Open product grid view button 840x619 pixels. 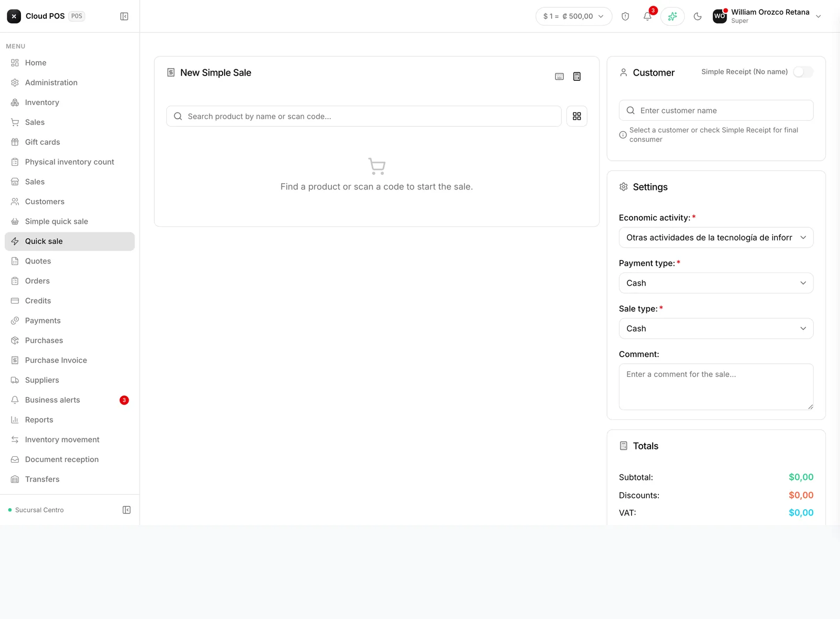(576, 116)
